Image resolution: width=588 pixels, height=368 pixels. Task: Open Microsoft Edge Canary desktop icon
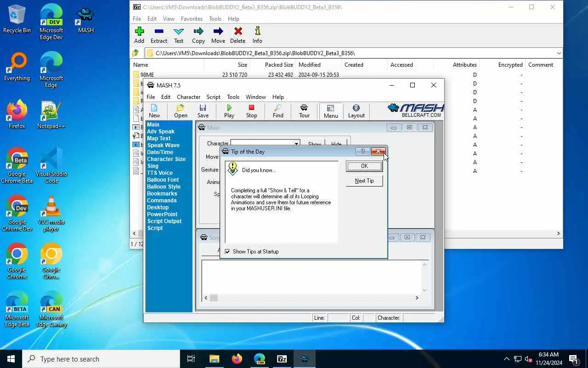coord(51,309)
